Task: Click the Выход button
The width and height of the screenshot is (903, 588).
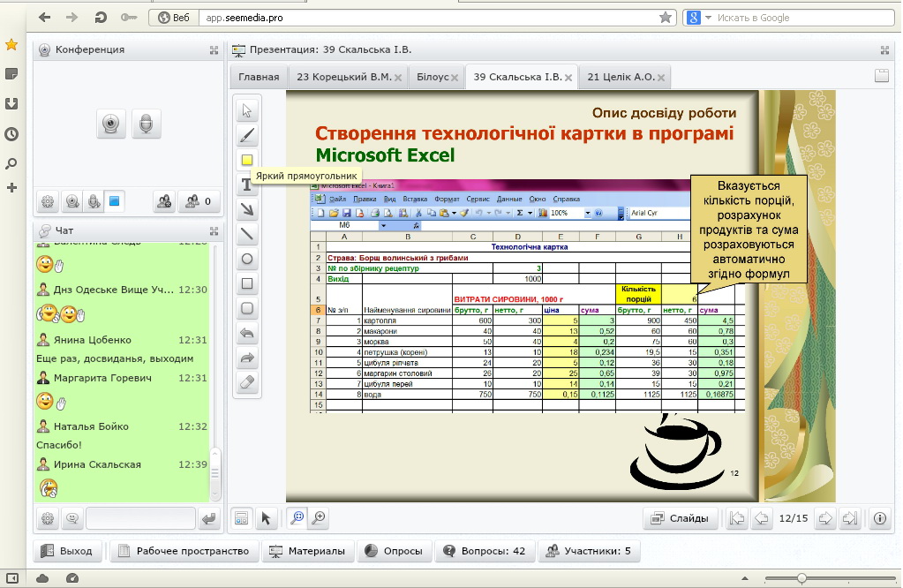Action: point(67,551)
